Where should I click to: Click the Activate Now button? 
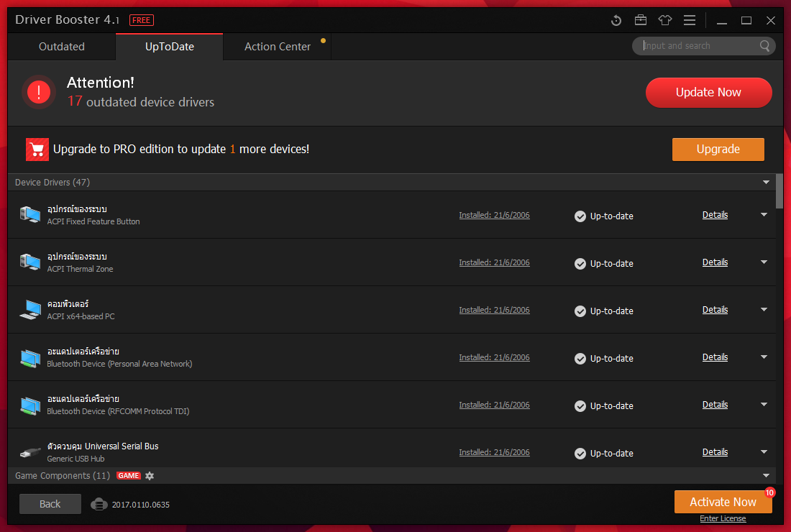click(x=723, y=502)
